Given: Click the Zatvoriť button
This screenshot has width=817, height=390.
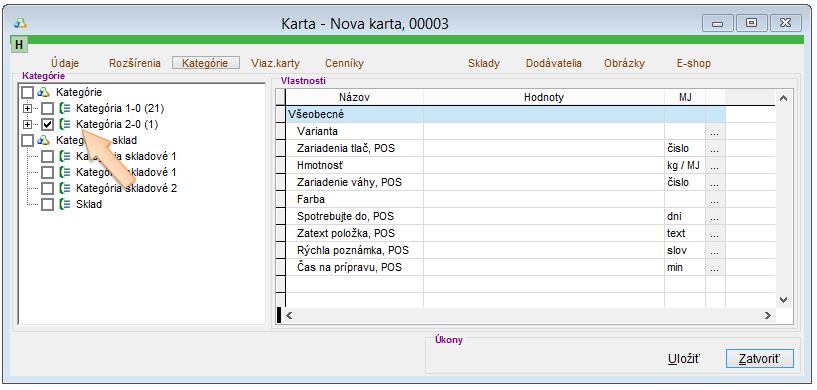Looking at the screenshot, I should [760, 359].
